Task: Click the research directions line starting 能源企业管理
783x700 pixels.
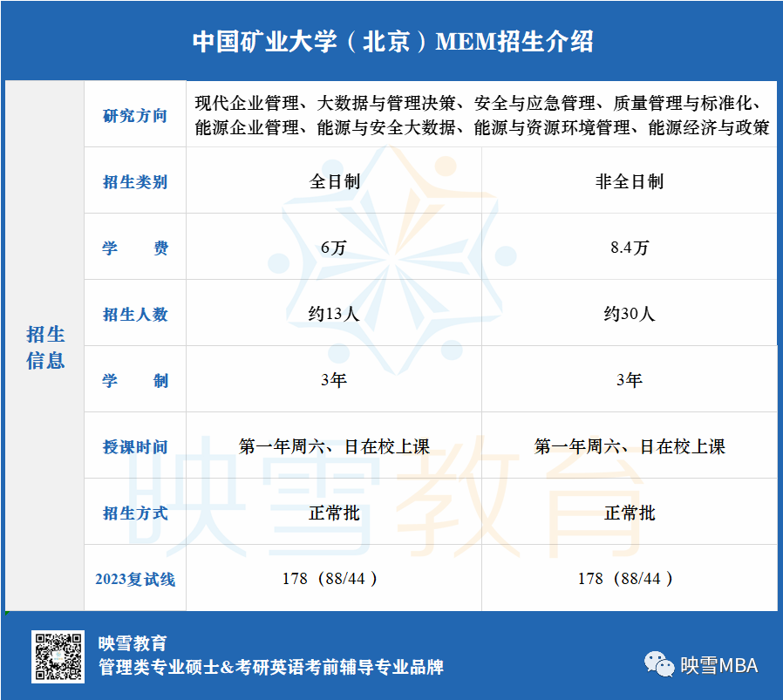Action: (x=482, y=128)
